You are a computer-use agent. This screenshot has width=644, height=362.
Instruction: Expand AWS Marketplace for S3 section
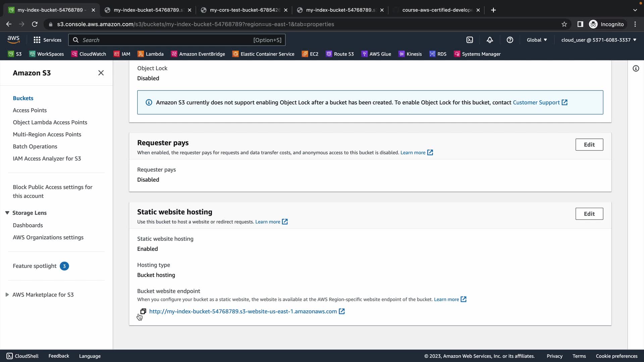point(7,295)
